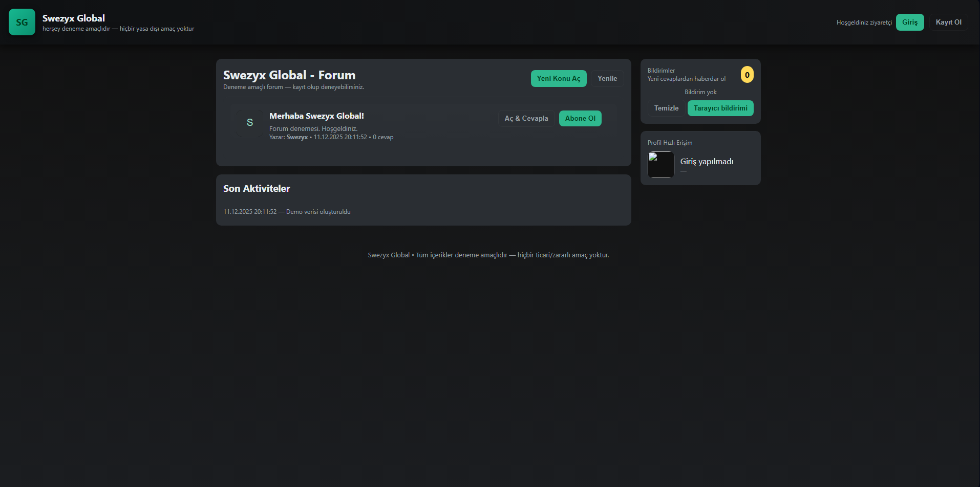Screen dimensions: 980x487
Task: Click Yeni cevaplardan haberdar ol text
Action: click(687, 79)
